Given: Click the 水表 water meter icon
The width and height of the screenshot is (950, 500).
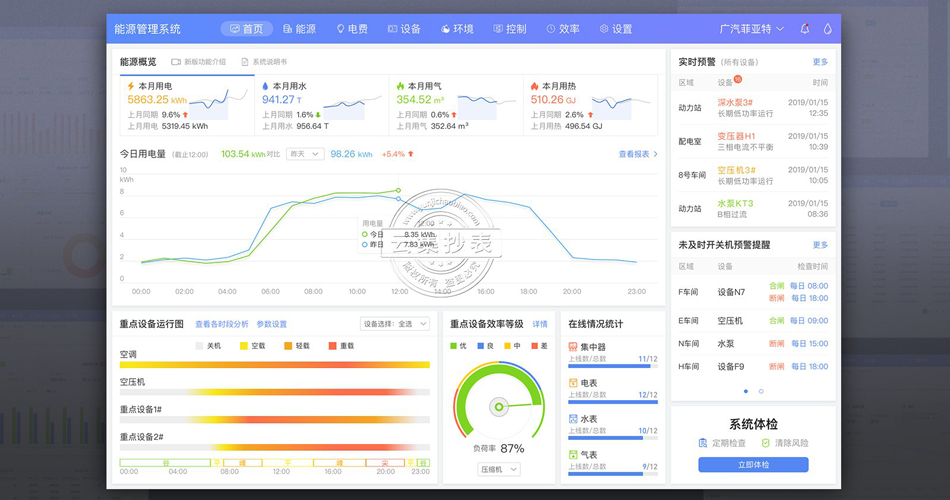Looking at the screenshot, I should coord(573,419).
